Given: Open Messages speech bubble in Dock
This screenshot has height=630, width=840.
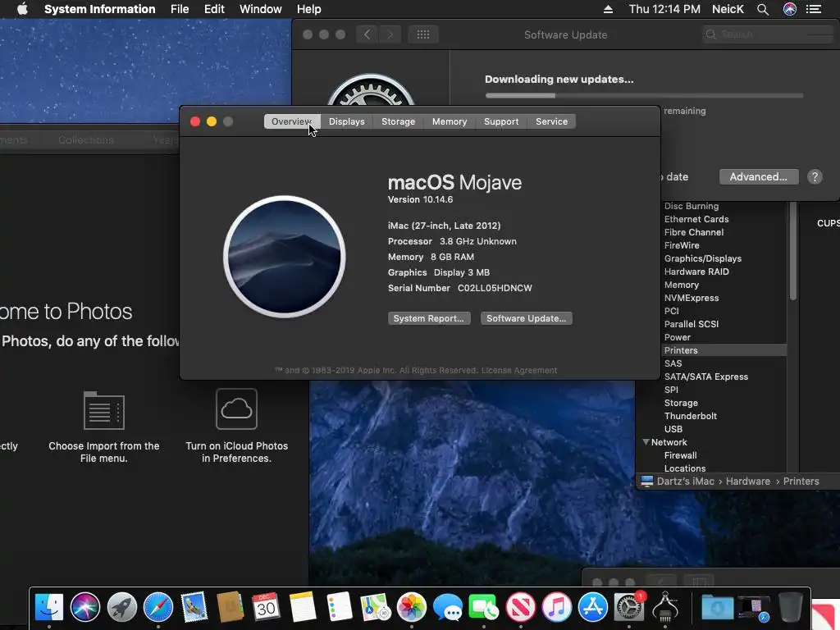Looking at the screenshot, I should click(x=448, y=607).
